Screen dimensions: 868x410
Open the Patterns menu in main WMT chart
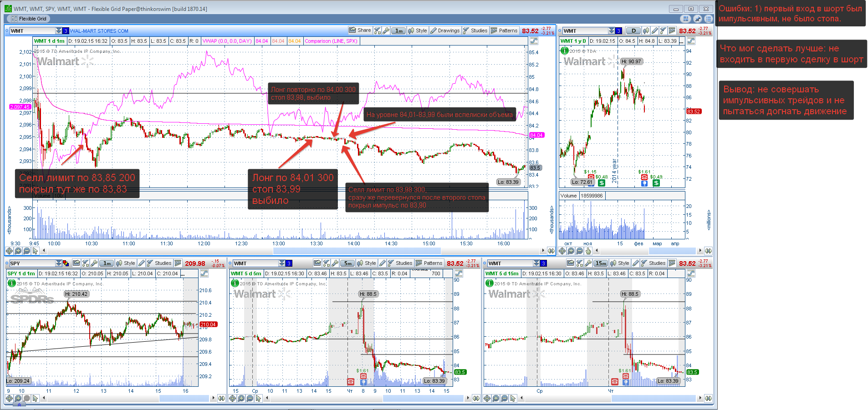click(504, 30)
